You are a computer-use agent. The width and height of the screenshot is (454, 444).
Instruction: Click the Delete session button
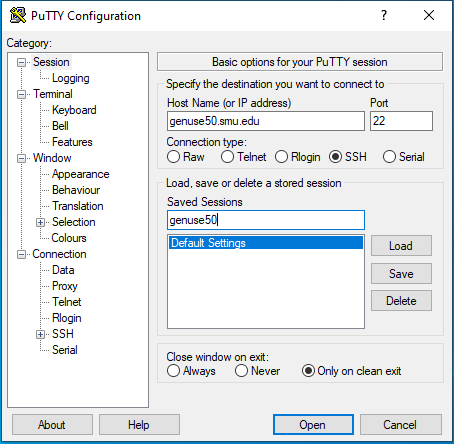(401, 301)
